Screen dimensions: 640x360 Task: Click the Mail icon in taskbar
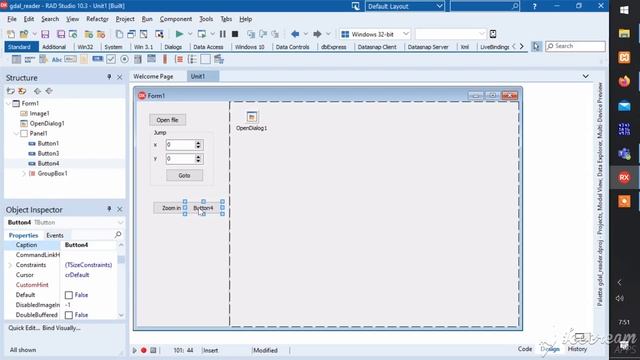point(624,106)
